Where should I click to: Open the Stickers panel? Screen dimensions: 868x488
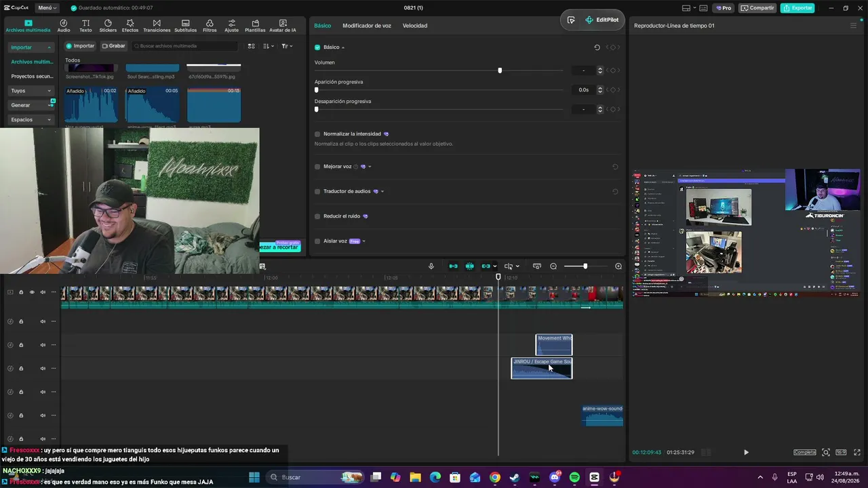pyautogui.click(x=108, y=26)
